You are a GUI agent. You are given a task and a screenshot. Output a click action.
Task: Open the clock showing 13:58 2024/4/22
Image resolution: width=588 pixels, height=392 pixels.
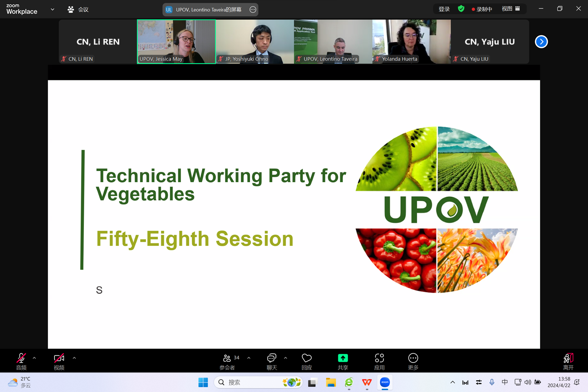tap(559, 382)
